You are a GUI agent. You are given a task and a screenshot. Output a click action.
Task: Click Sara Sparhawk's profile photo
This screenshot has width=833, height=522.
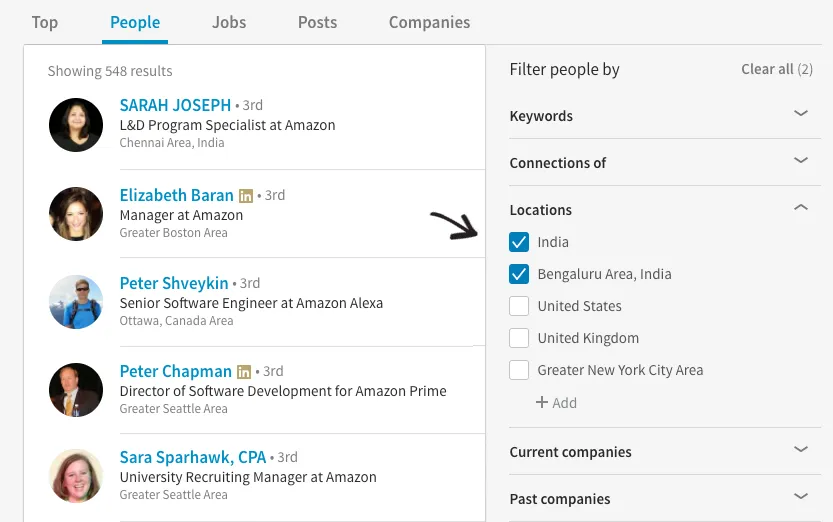[x=76, y=476]
